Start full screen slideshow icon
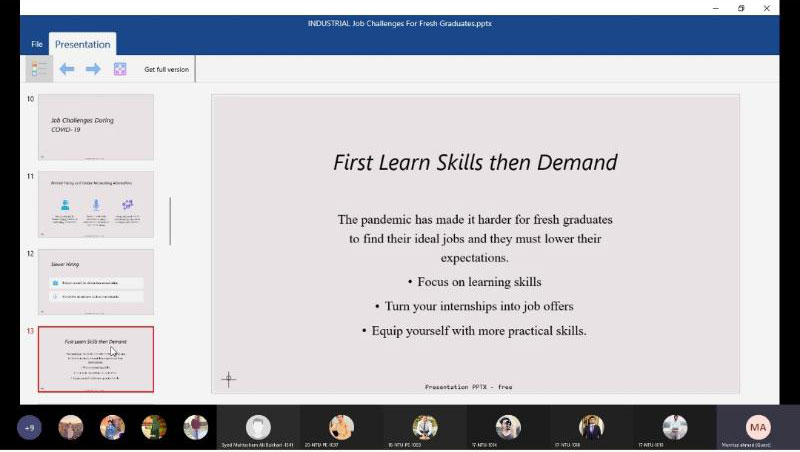Viewport: 800px width, 452px height. [120, 69]
